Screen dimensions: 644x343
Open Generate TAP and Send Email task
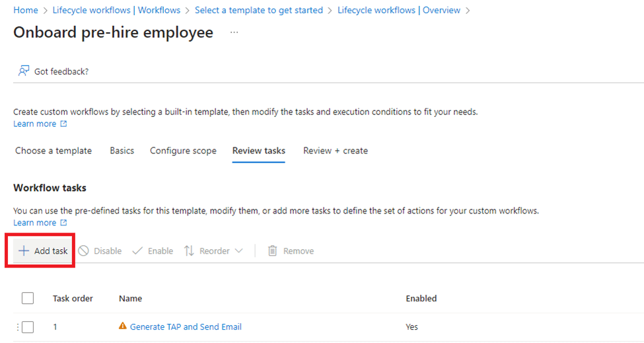coord(186,326)
